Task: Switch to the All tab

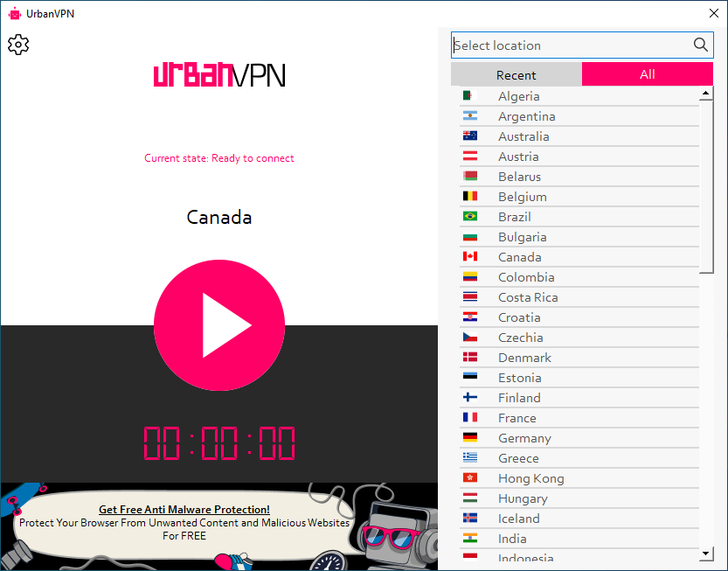Action: point(648,74)
